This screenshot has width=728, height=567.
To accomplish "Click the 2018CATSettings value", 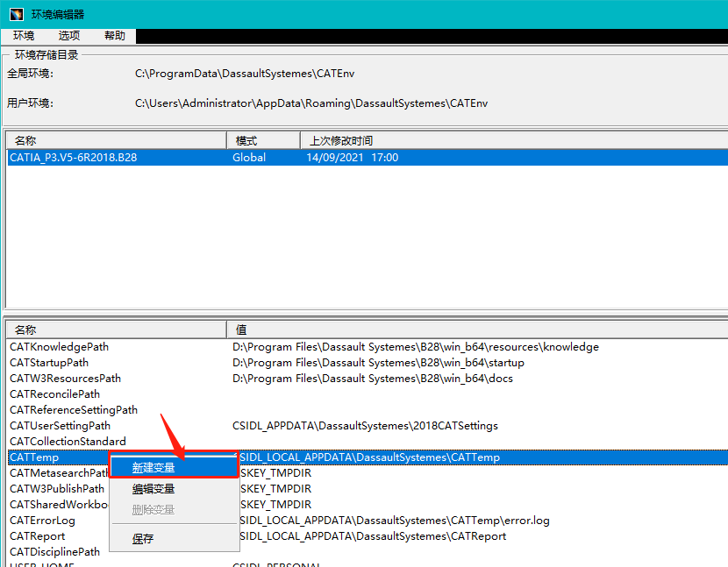I will pos(366,426).
